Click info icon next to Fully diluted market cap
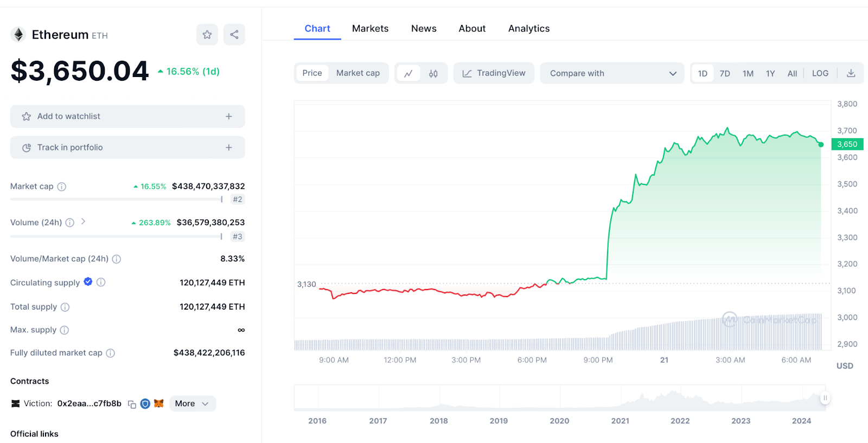Viewport: 868px width, 443px height. pos(111,353)
